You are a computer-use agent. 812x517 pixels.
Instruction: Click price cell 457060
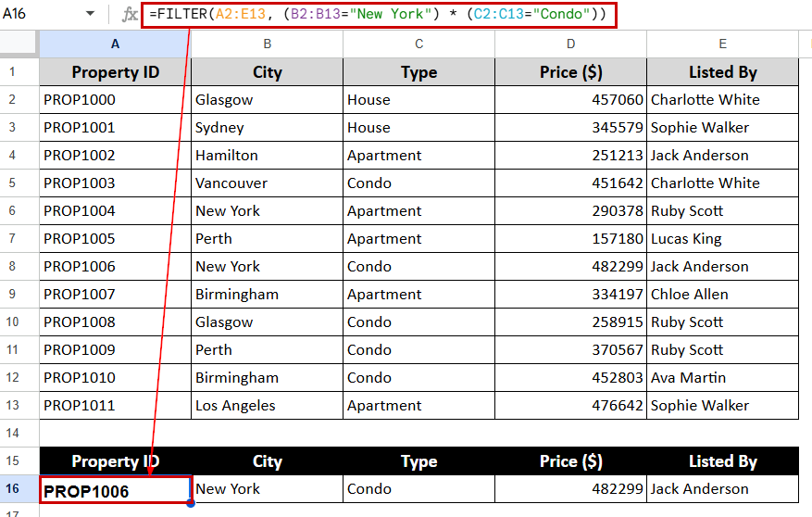coord(570,100)
